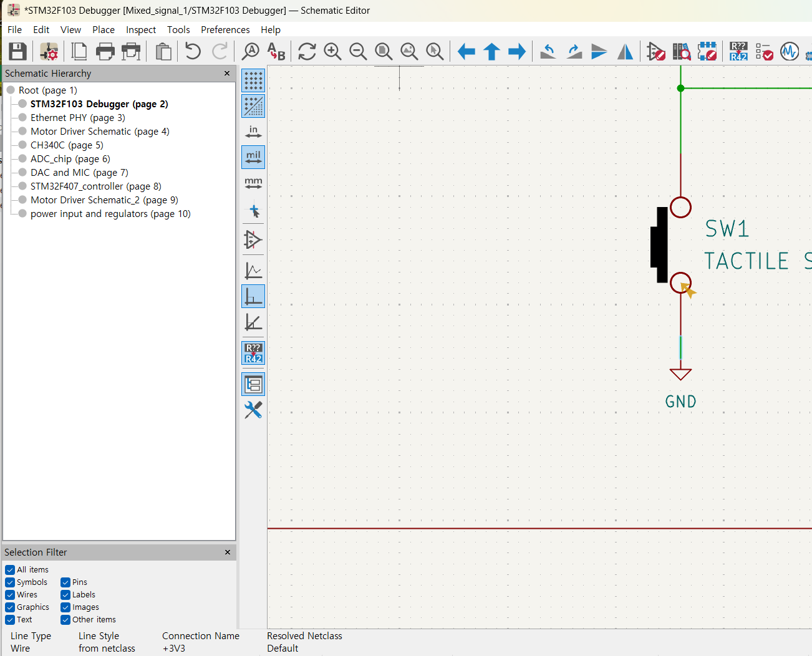The width and height of the screenshot is (812, 656).
Task: Click the Paste clipboard icon
Action: [x=163, y=51]
